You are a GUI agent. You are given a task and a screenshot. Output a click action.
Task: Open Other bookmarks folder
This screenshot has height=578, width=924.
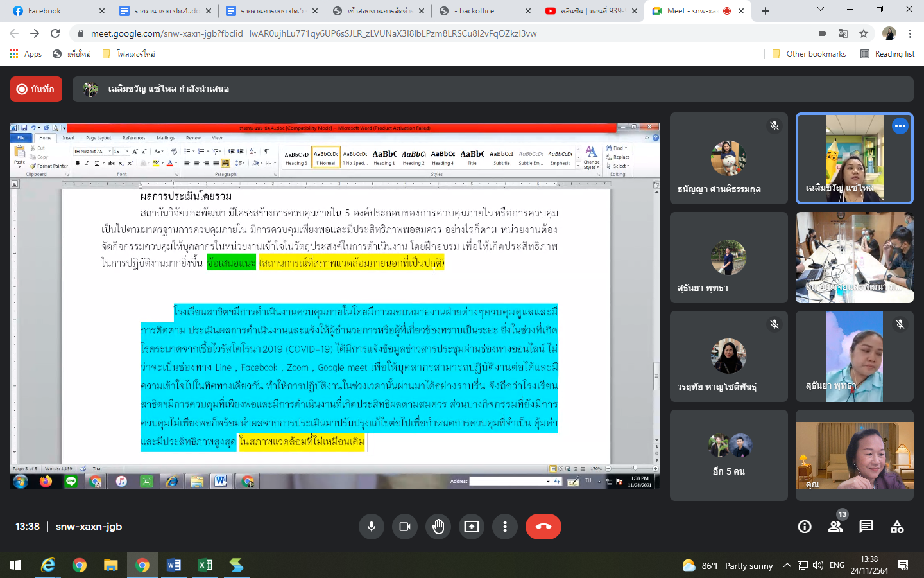point(809,54)
